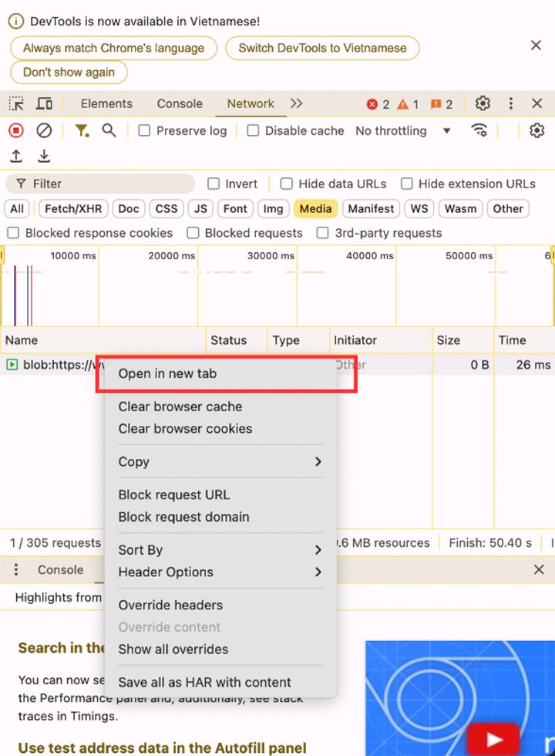Open the network search magnifier

[109, 130]
